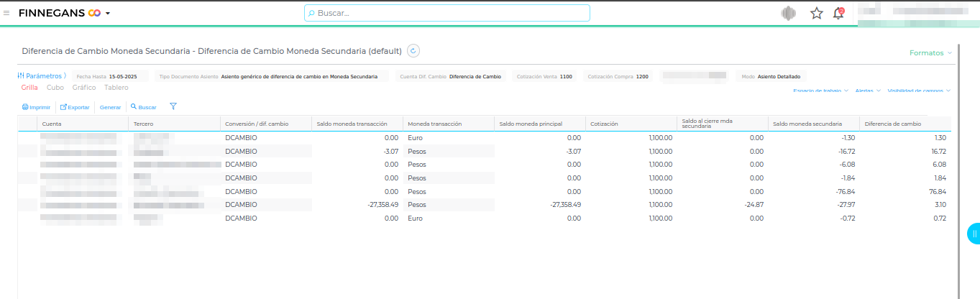Screen dimensions: 980x299
Task: Click the favorites star icon
Action: pos(816,13)
